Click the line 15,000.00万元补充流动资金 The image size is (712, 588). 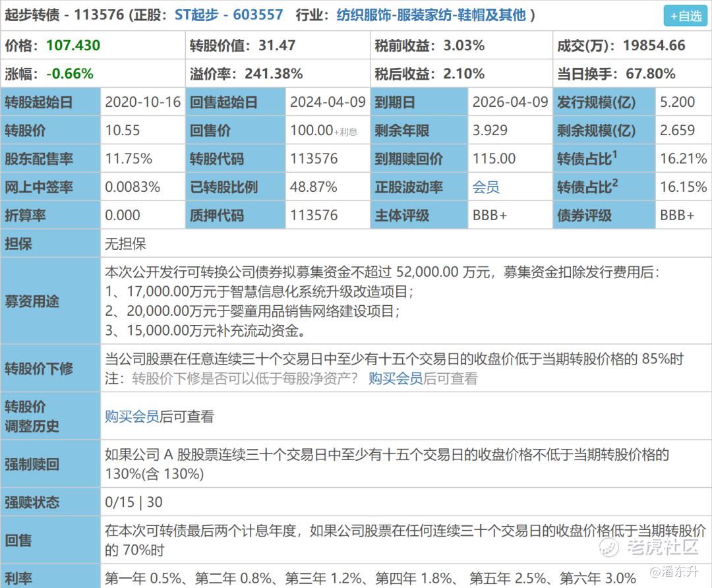point(205,330)
